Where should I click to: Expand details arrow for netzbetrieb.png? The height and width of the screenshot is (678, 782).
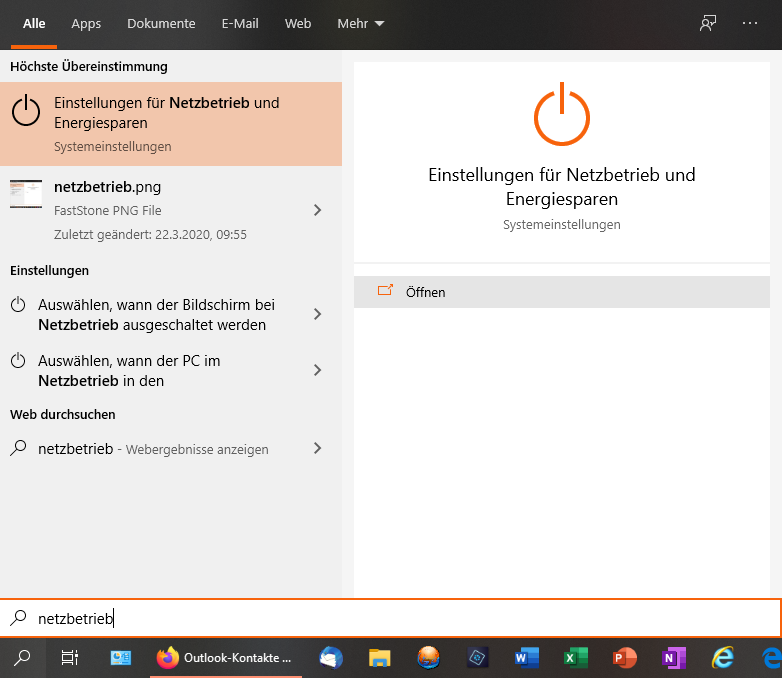click(317, 210)
